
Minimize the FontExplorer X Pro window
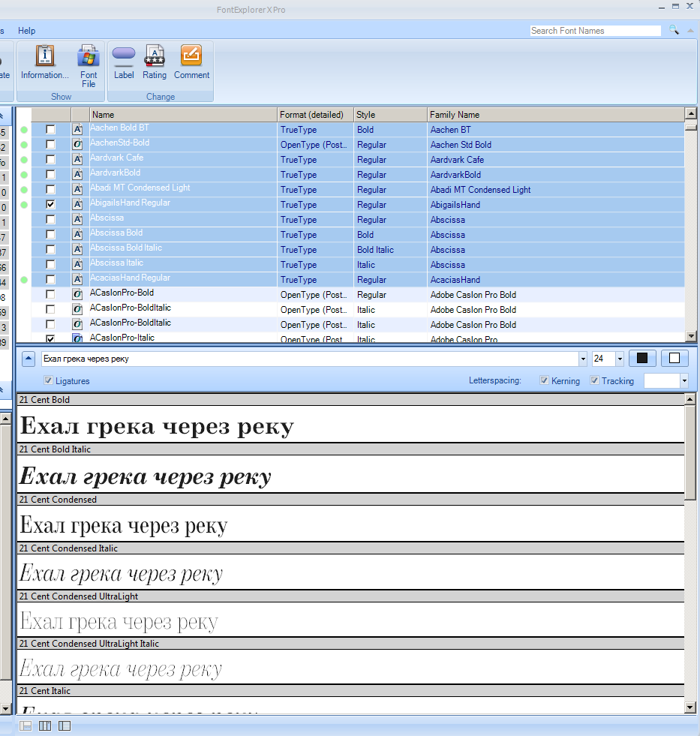pyautogui.click(x=662, y=7)
